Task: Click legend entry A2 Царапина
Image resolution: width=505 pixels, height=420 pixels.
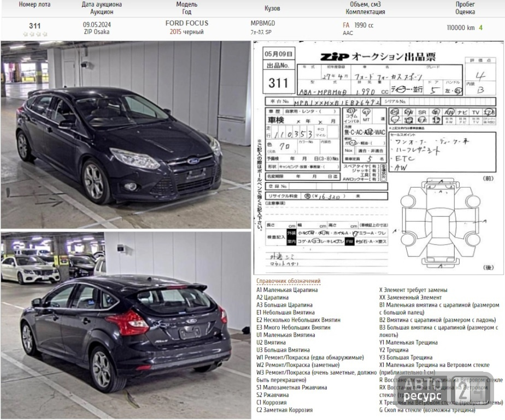Action: [273, 297]
